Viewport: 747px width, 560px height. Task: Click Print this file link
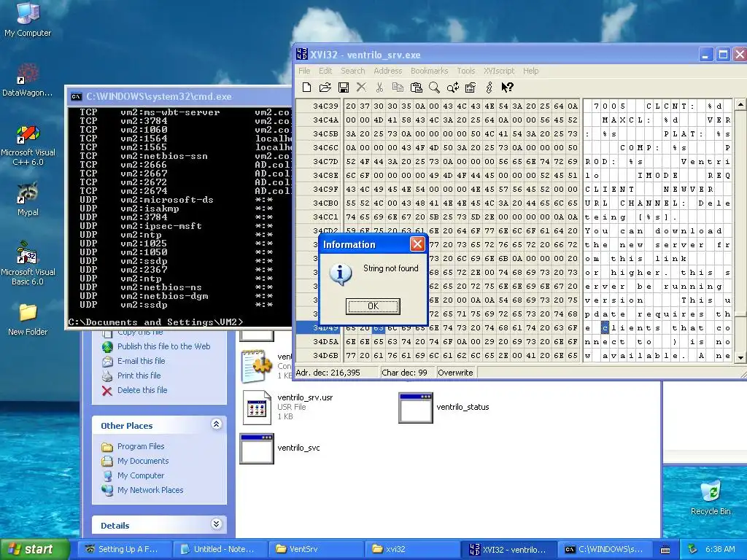(139, 376)
